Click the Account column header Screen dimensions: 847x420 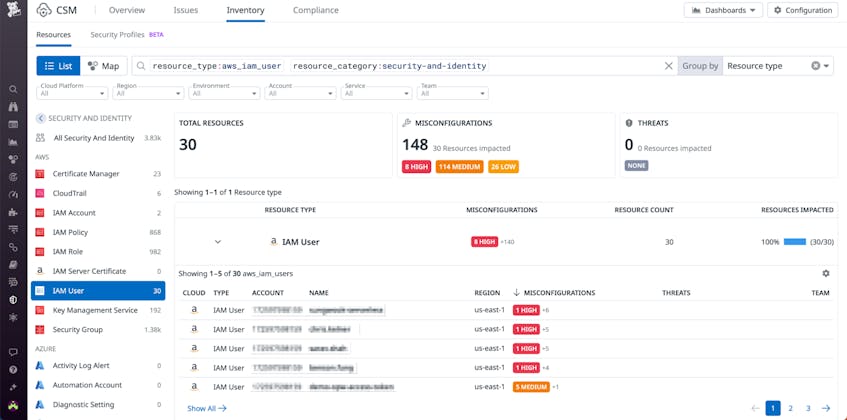(x=268, y=293)
